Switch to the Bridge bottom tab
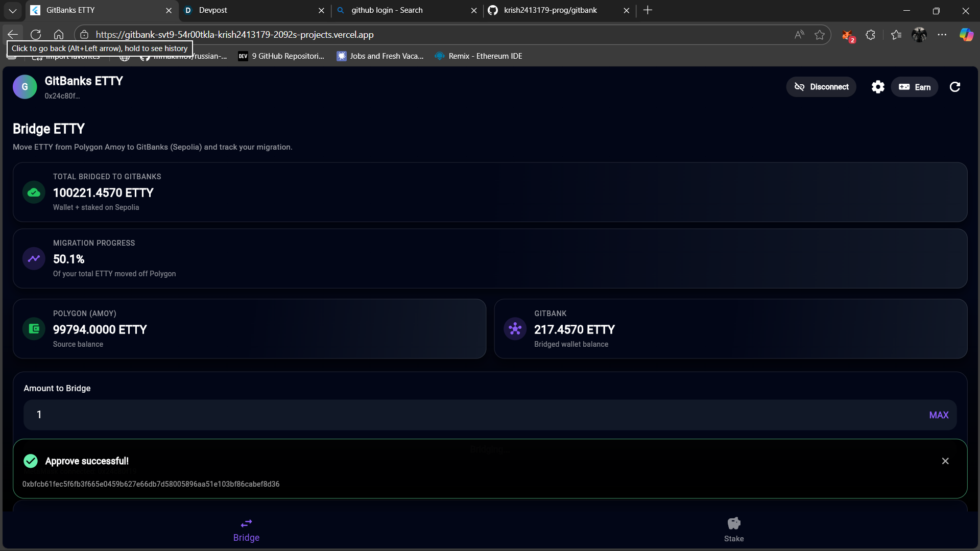This screenshot has height=551, width=980. (246, 530)
